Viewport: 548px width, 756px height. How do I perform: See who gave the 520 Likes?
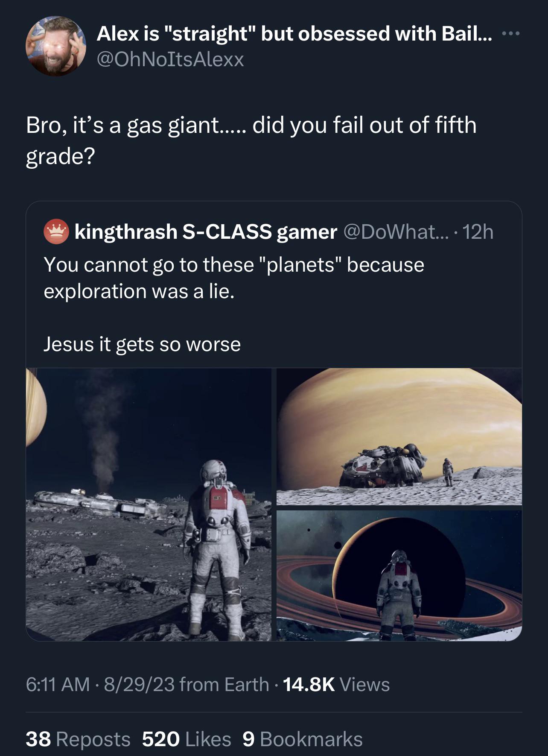pos(187,739)
